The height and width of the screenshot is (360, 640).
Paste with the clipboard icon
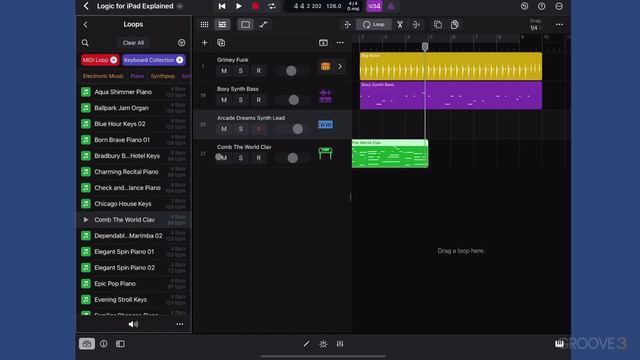tap(455, 24)
